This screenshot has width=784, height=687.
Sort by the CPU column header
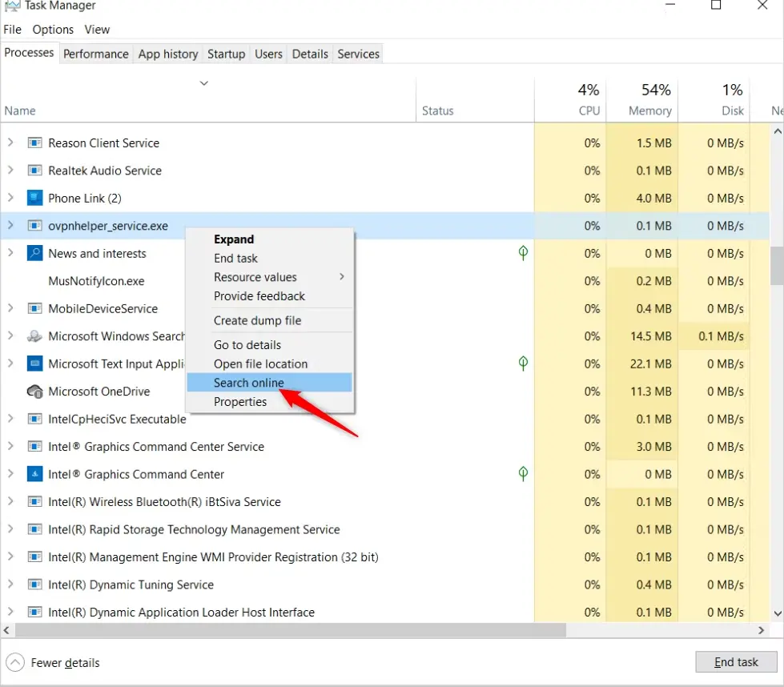570,100
